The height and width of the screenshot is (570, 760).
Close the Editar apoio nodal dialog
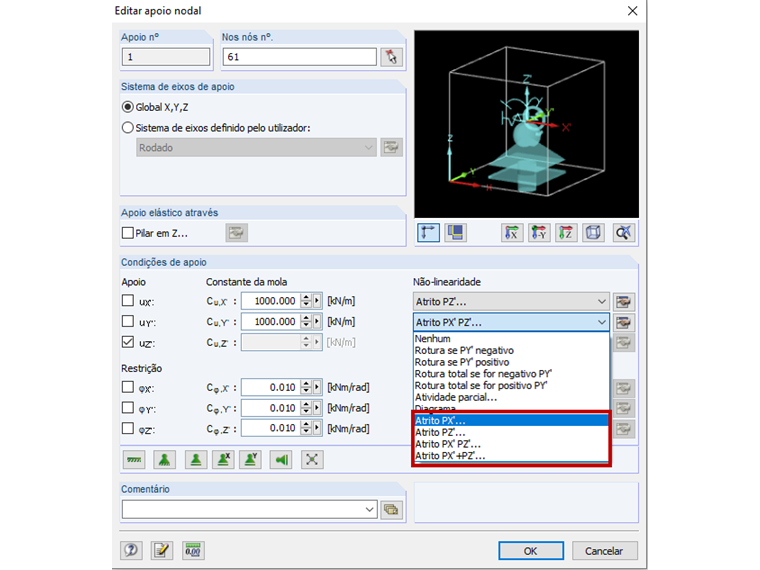(x=632, y=11)
